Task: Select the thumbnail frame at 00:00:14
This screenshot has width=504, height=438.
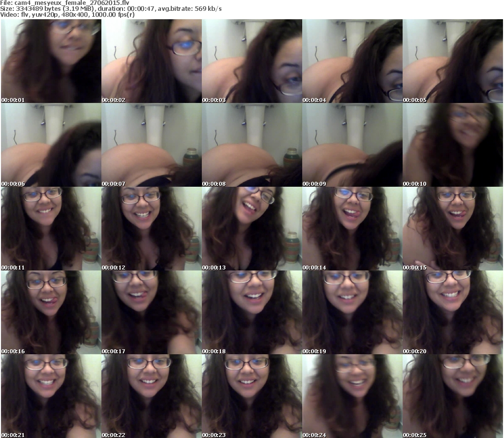Action: [352, 229]
